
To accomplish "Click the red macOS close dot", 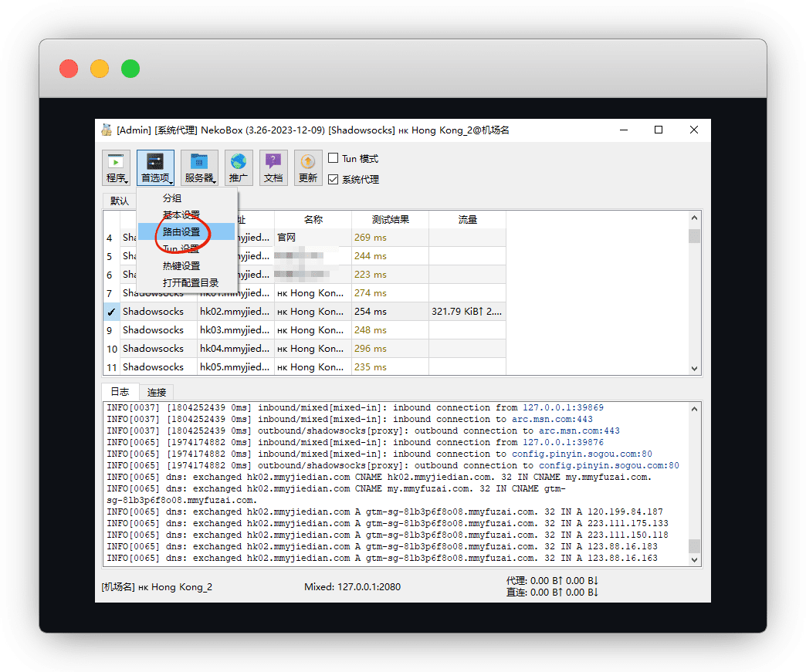I will [69, 69].
